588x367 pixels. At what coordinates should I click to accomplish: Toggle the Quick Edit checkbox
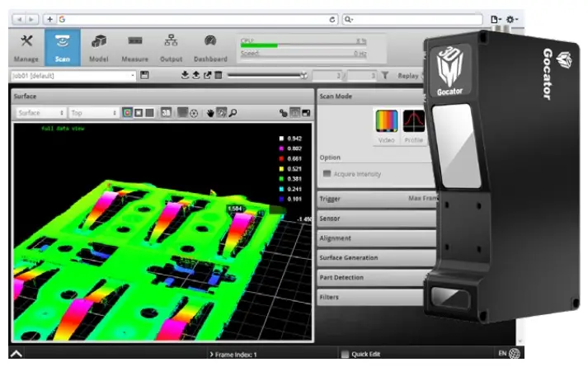(x=345, y=354)
